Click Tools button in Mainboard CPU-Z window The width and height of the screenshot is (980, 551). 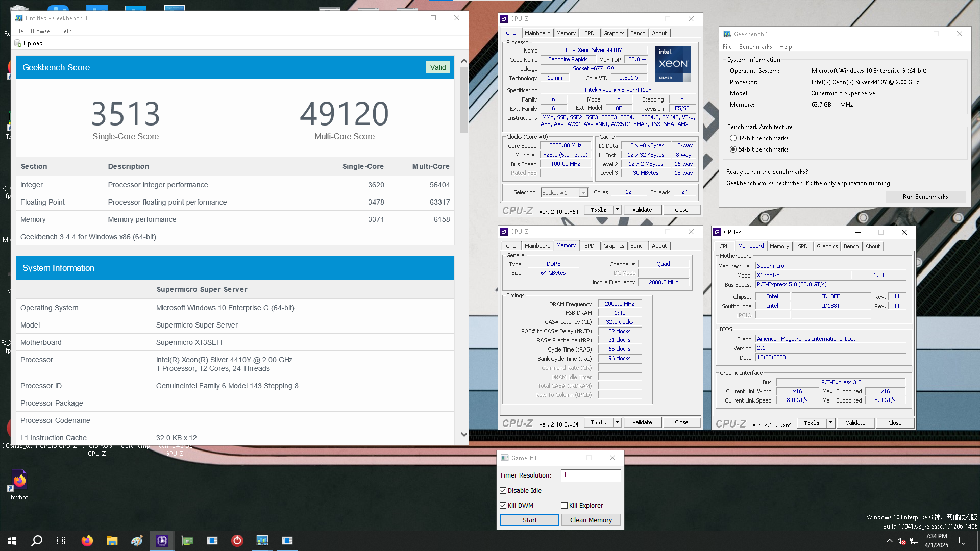pos(812,423)
